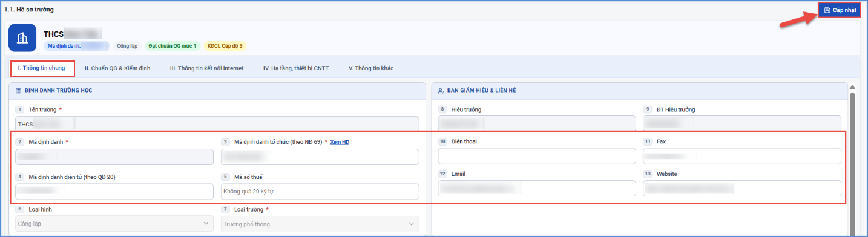Viewport: 868px width, 237px height.
Task: Click the Hiệu trưởng input field
Action: click(x=537, y=123)
